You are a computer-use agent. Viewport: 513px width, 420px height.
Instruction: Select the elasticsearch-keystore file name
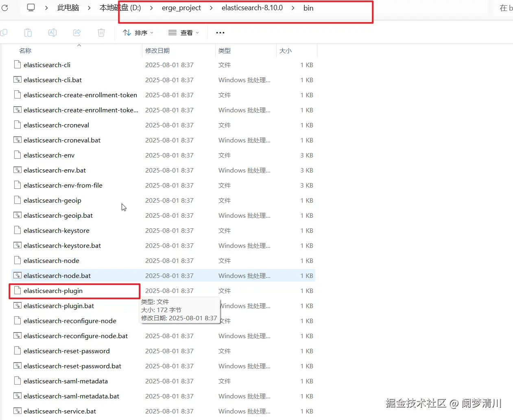pyautogui.click(x=57, y=230)
